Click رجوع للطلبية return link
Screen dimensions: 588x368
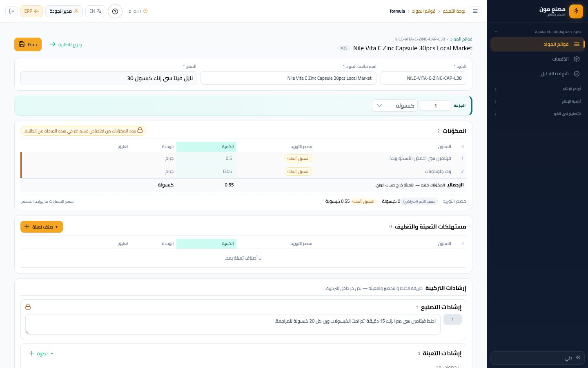66,45
